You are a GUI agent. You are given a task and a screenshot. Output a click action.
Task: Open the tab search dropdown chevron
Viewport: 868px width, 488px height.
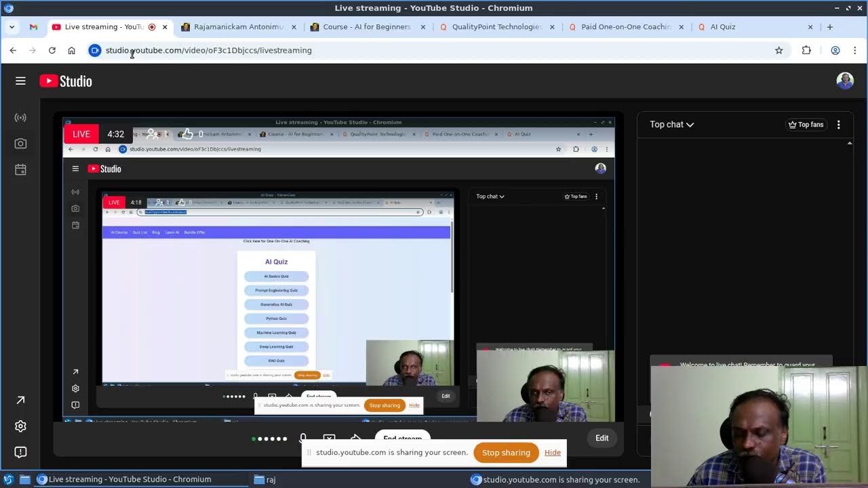click(12, 27)
